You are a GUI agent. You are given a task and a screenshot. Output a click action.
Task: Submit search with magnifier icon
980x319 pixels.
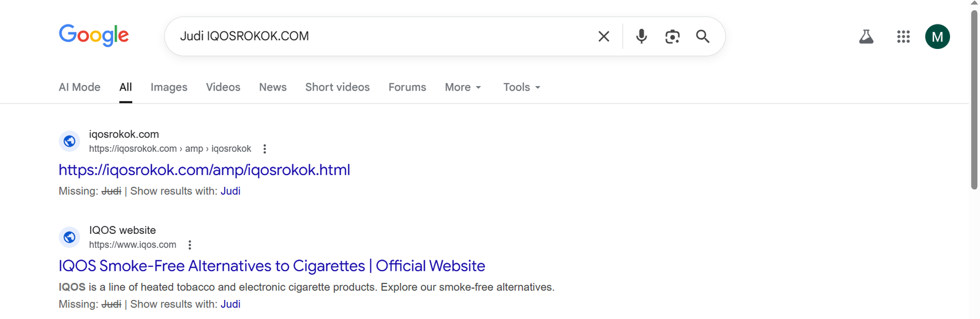point(703,37)
